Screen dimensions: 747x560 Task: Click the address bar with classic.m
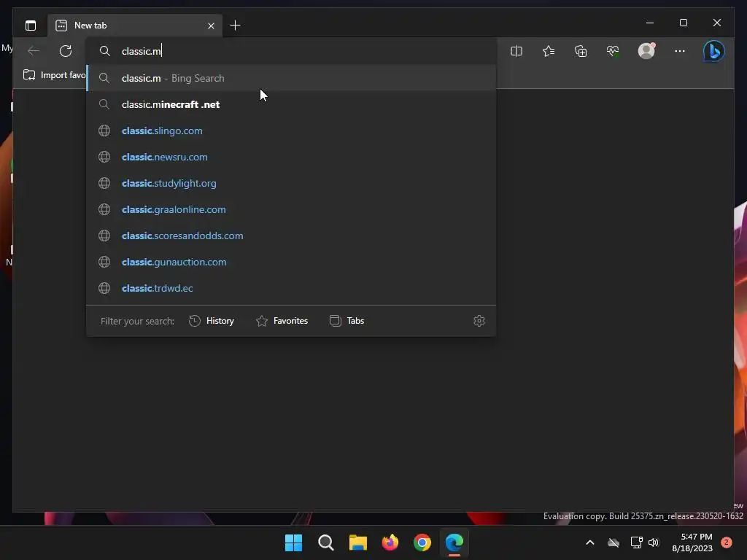(x=290, y=51)
